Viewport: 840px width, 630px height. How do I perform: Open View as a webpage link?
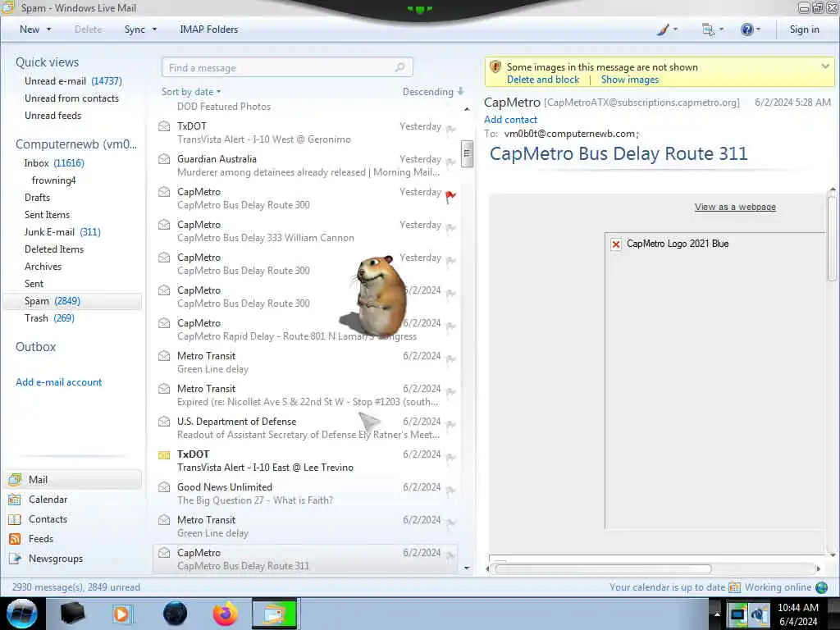(x=735, y=207)
